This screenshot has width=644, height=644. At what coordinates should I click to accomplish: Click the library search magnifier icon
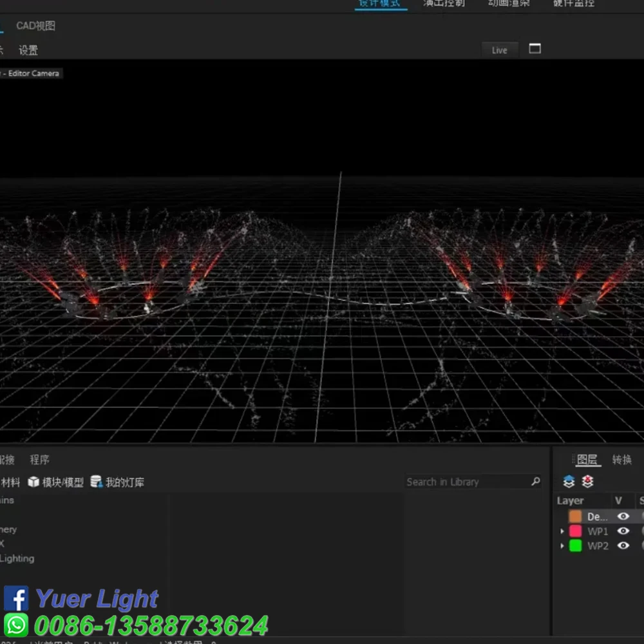point(536,481)
